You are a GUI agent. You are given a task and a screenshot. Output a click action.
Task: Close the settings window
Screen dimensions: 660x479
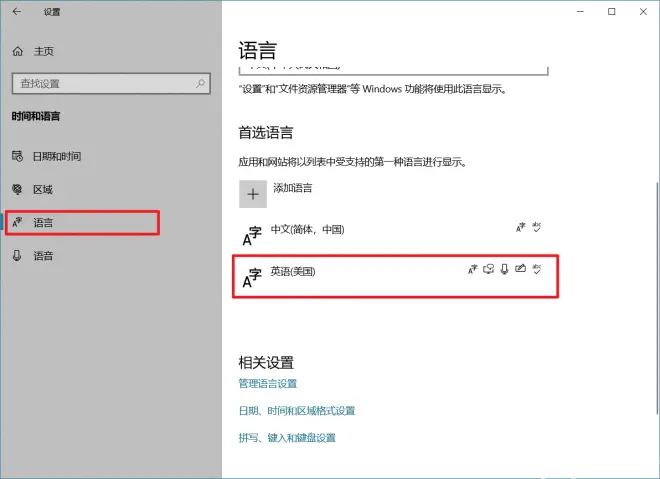[643, 12]
